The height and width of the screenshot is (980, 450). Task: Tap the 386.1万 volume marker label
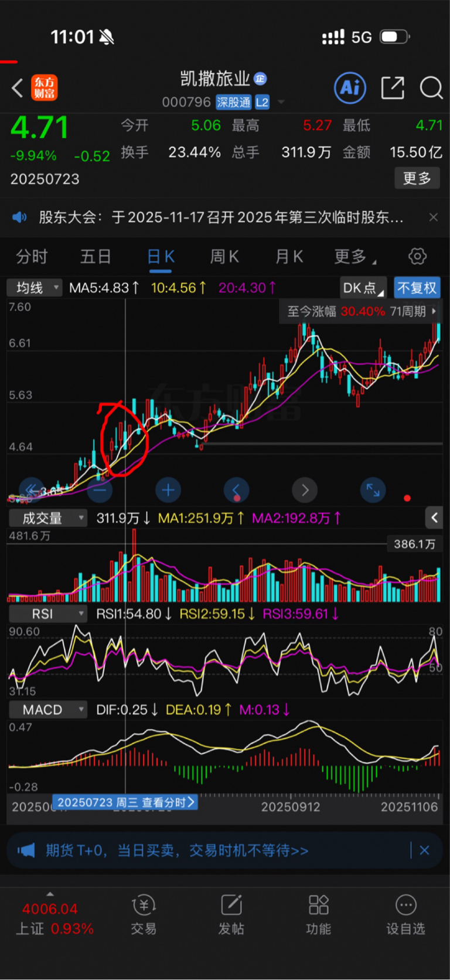point(414,544)
